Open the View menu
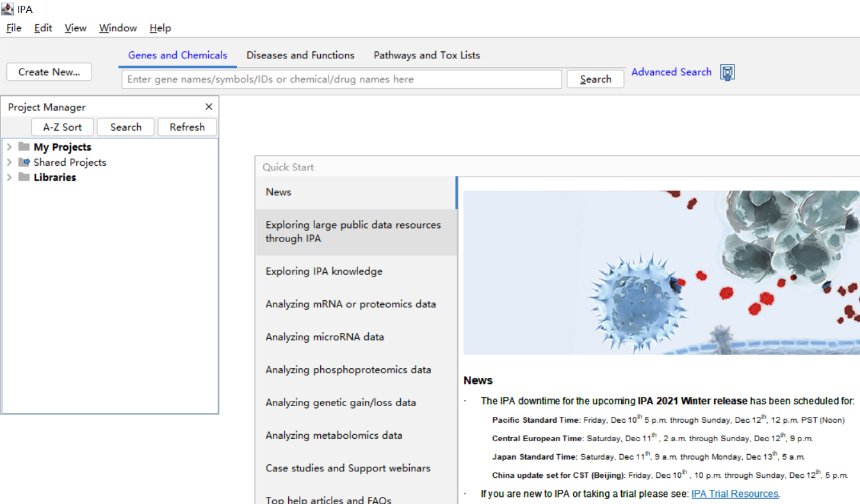This screenshot has height=504, width=860. click(x=76, y=28)
